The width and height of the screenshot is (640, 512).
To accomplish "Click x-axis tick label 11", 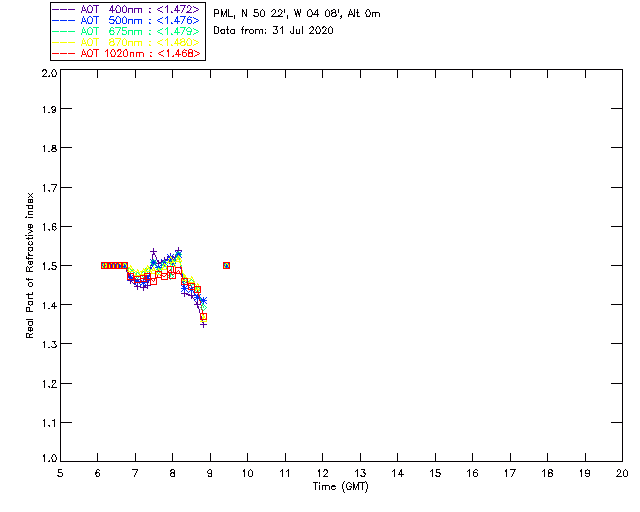I will [x=285, y=473].
